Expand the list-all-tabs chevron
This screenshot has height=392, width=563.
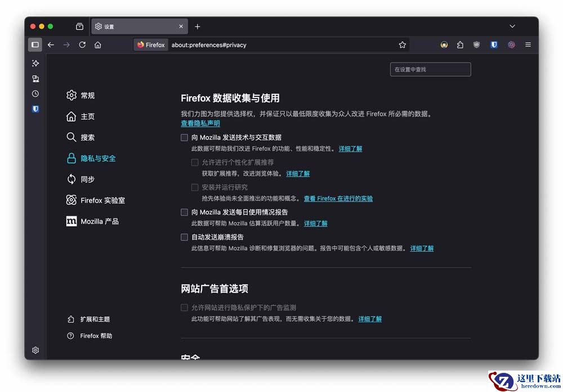point(512,26)
